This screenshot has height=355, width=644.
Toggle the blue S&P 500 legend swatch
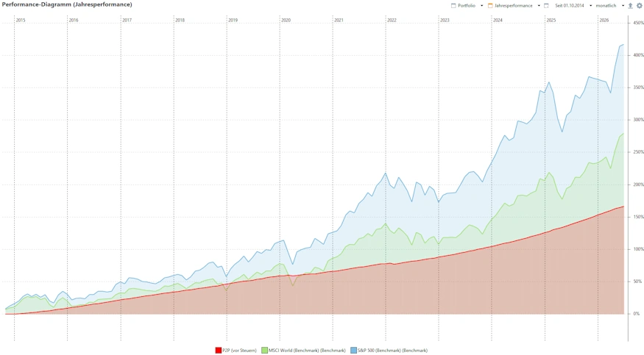pos(353,350)
